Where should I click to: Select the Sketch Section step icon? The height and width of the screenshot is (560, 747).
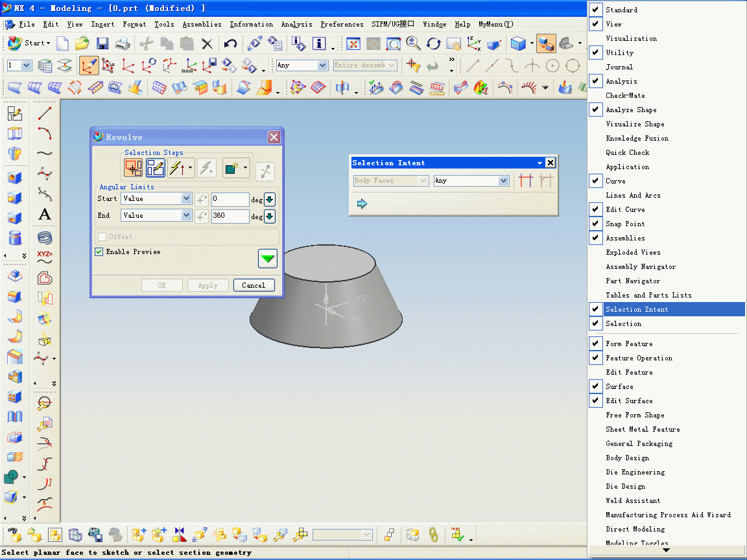(x=156, y=169)
